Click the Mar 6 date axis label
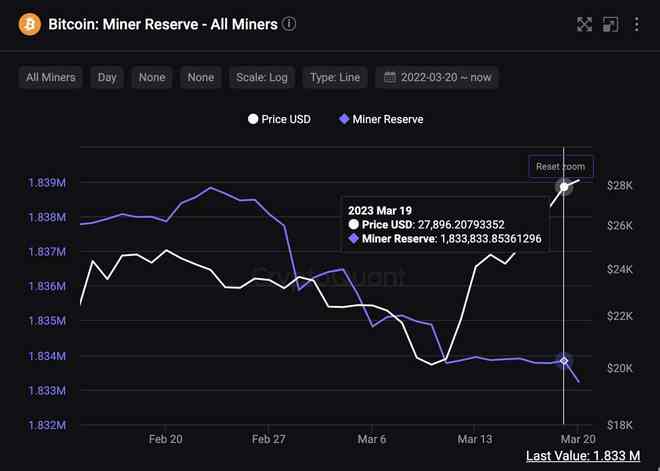Viewport: 660px width, 471px height. [x=372, y=439]
